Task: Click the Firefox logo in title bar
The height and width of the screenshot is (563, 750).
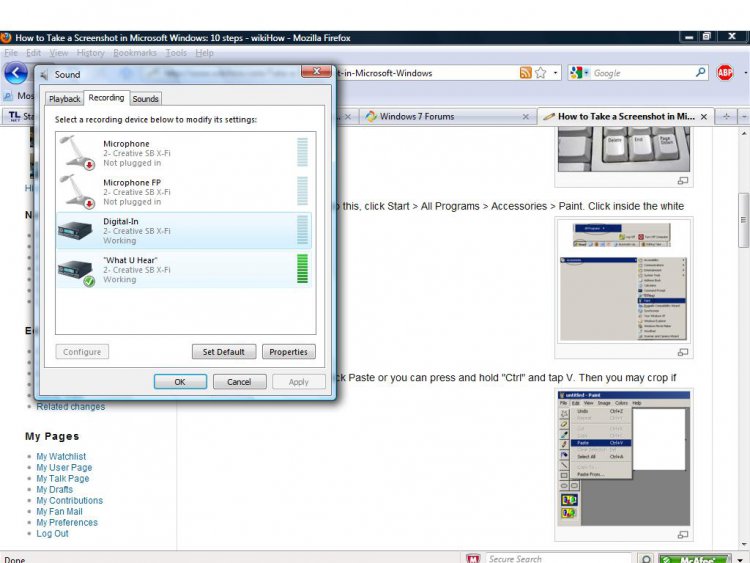Action: (x=6, y=37)
